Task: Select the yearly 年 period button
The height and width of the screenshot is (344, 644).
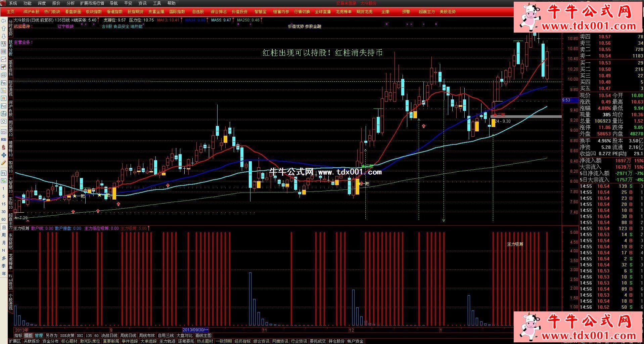Action: click(4, 273)
